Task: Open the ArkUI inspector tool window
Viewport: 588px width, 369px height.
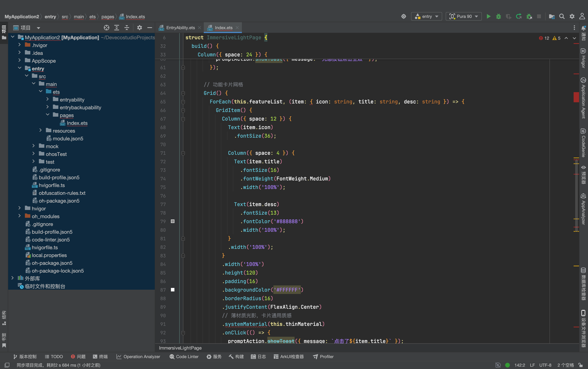Action: (x=289, y=357)
